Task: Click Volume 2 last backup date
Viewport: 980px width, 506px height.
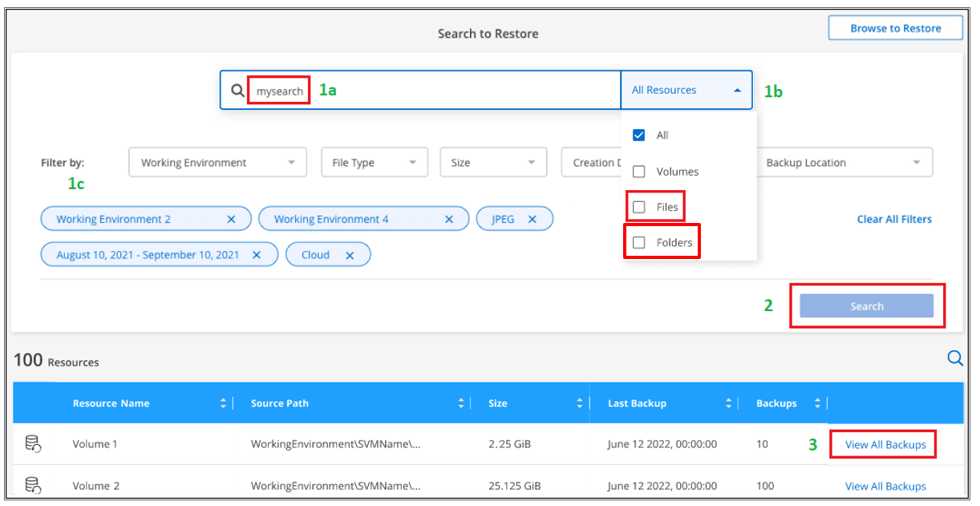Action: tap(662, 486)
